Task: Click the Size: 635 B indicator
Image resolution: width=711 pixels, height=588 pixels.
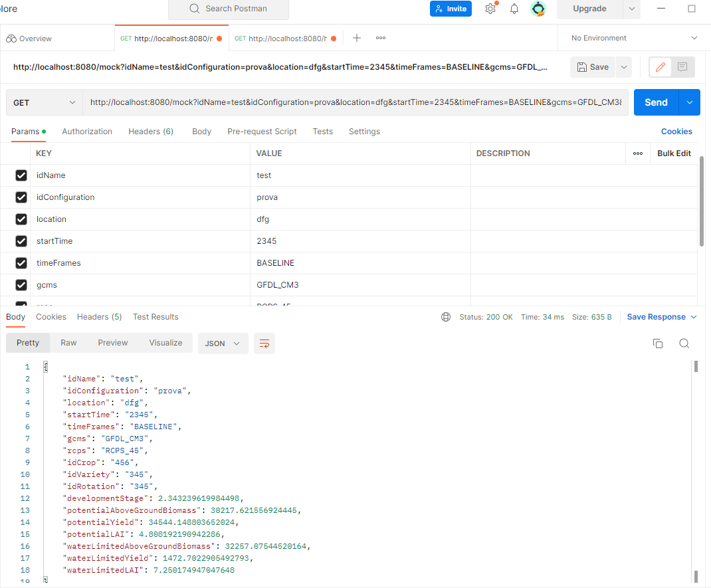Action: click(x=592, y=317)
